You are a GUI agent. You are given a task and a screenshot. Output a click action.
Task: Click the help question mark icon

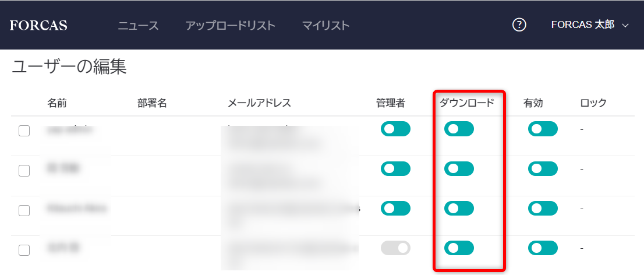pyautogui.click(x=519, y=25)
